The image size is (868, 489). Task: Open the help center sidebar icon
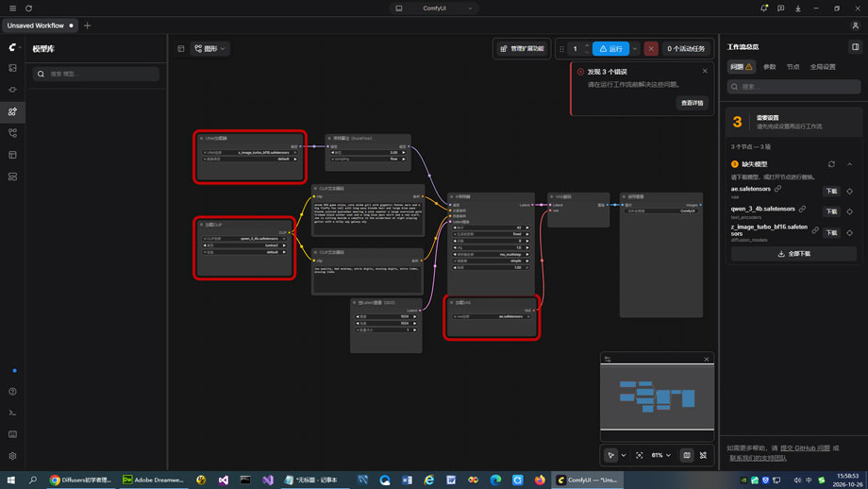click(12, 392)
